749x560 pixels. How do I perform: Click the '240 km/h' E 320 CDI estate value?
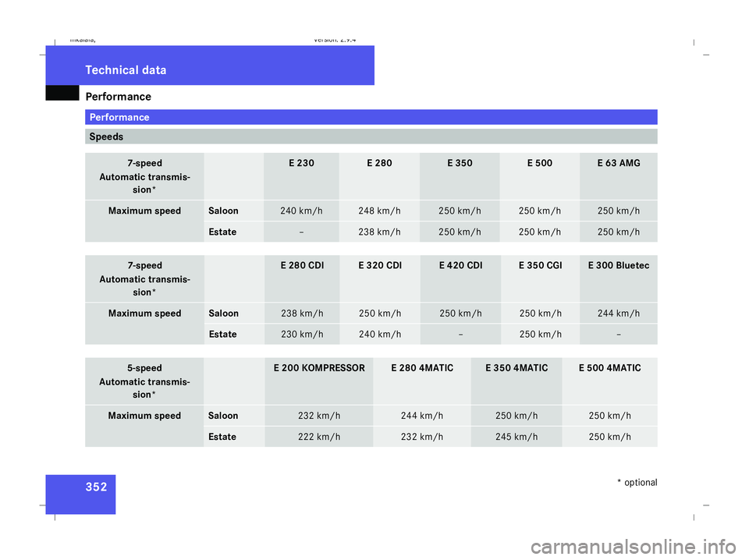pos(380,335)
